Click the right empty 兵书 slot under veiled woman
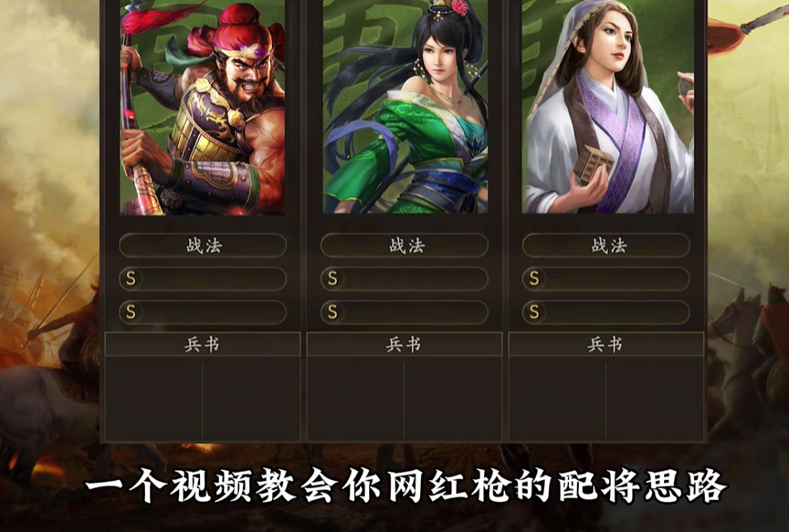 pyautogui.click(x=655, y=399)
